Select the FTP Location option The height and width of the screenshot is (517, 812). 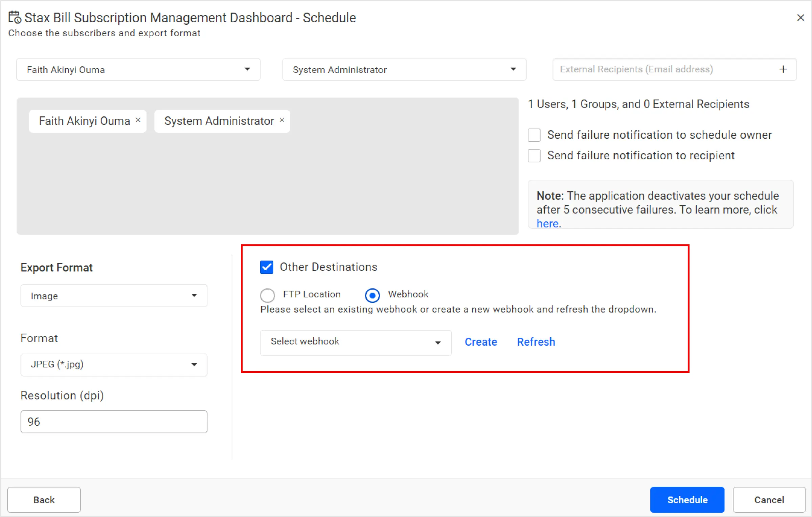(267, 295)
